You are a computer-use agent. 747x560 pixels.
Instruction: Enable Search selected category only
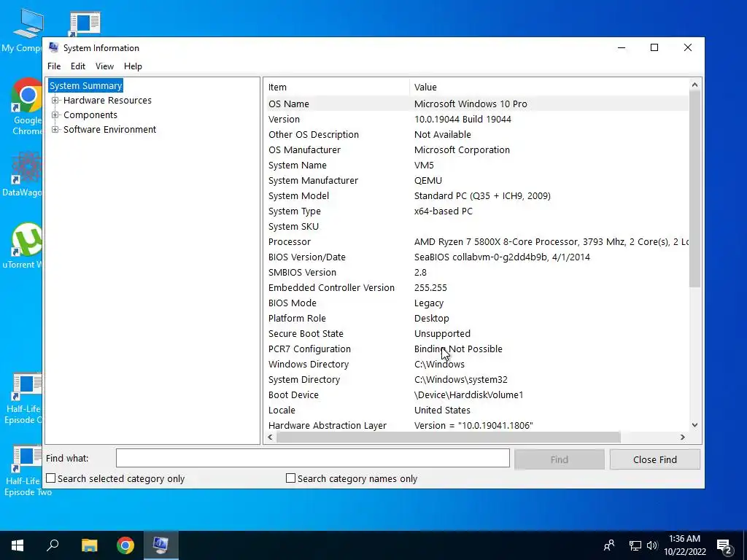(50, 478)
